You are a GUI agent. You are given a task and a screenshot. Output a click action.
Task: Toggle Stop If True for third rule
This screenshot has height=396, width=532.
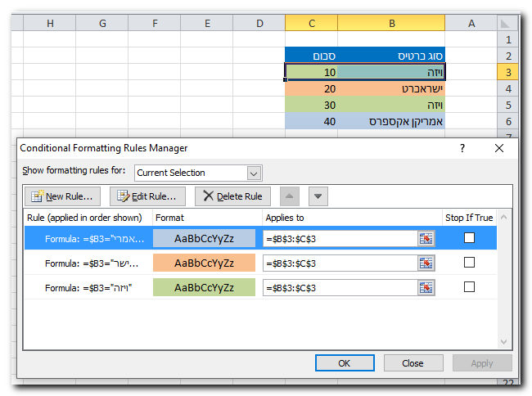pos(469,287)
